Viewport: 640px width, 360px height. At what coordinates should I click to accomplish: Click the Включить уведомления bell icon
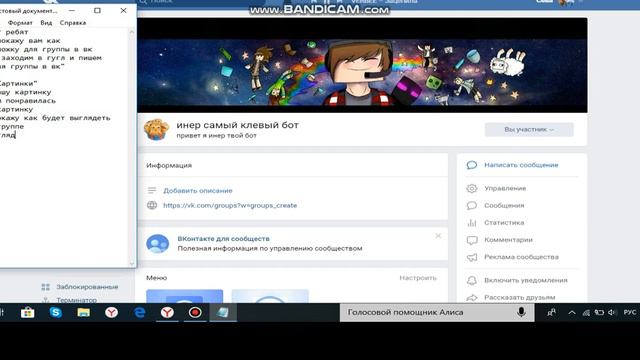pyautogui.click(x=471, y=280)
